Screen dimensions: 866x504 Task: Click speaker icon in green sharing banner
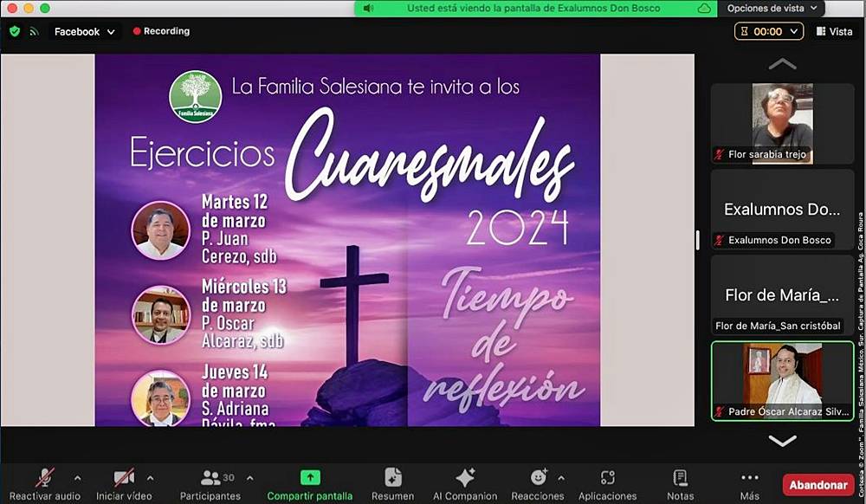tap(368, 9)
